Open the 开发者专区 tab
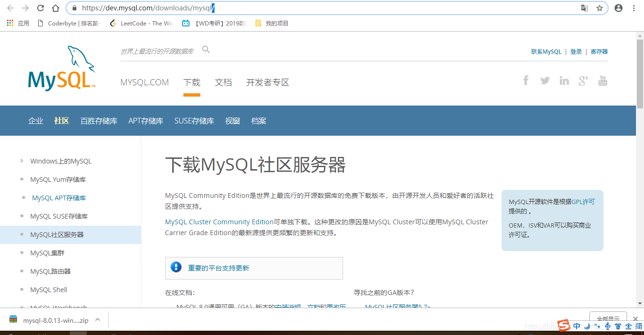The width and height of the screenshot is (644, 335). click(x=268, y=82)
